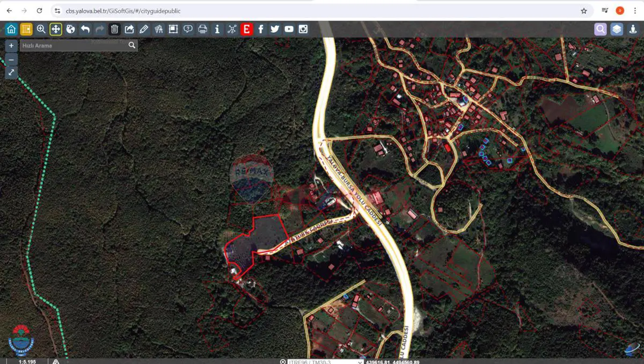The image size is (644, 364).
Task: Select the yellow grid extent tool
Action: [x=26, y=29]
